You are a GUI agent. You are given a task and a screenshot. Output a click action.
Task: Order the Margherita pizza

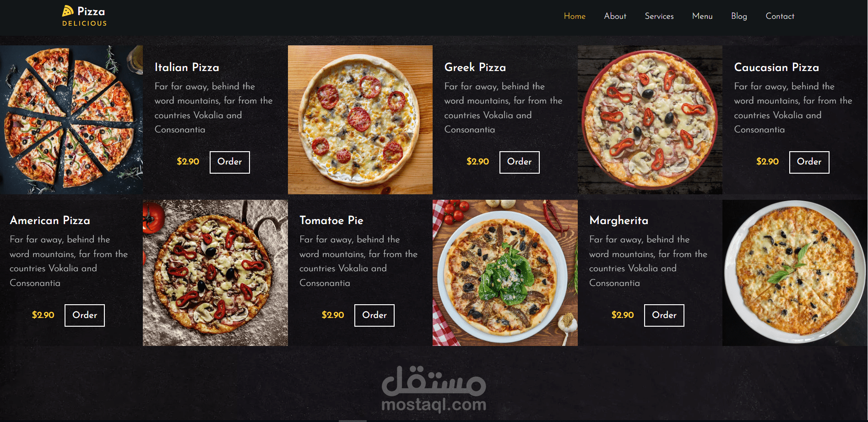coord(664,315)
